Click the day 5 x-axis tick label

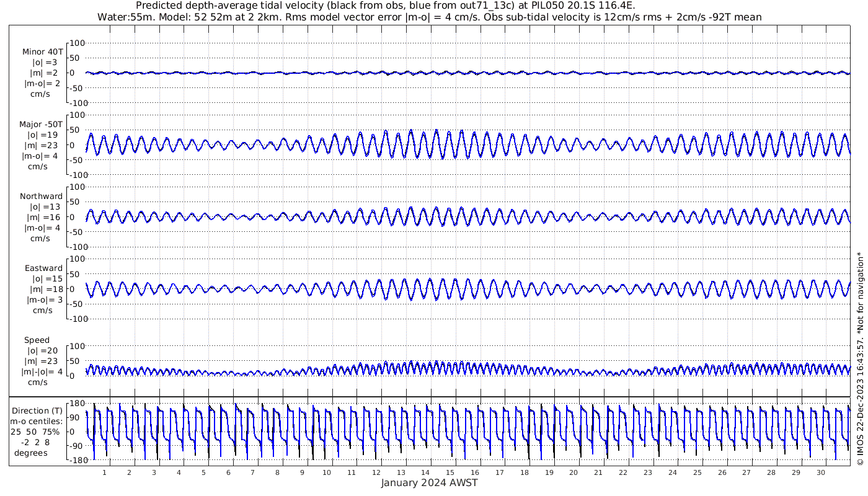[203, 472]
